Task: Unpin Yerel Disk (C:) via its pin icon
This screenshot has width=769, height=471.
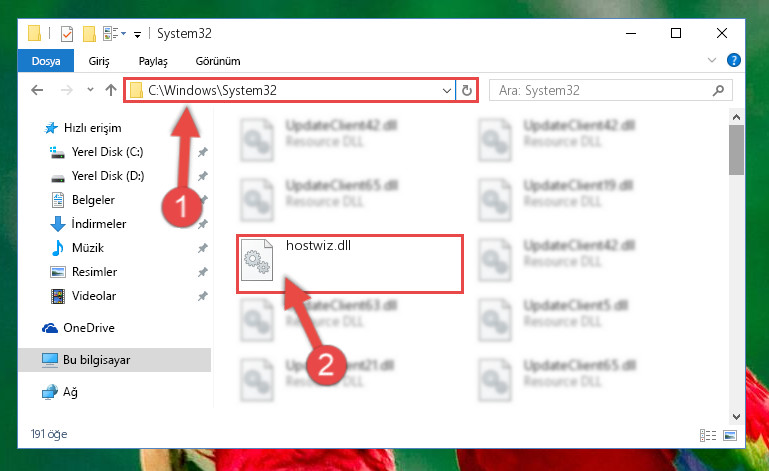Action: click(203, 152)
